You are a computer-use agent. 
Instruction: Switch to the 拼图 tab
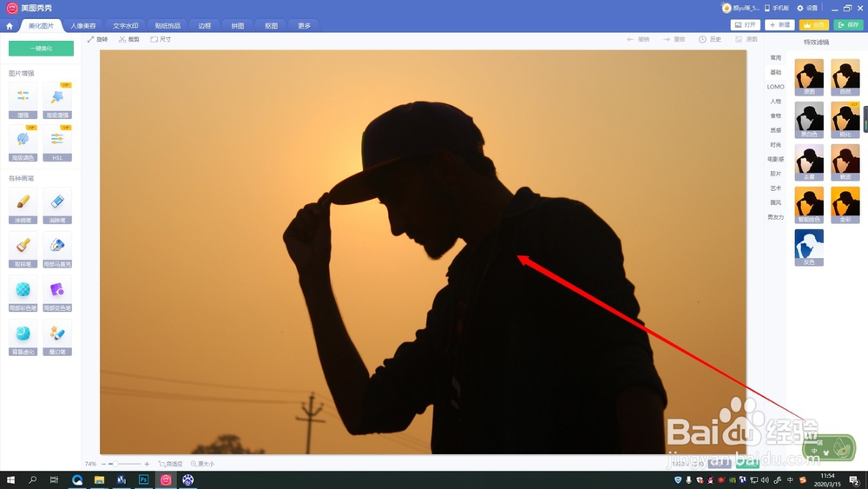[238, 25]
